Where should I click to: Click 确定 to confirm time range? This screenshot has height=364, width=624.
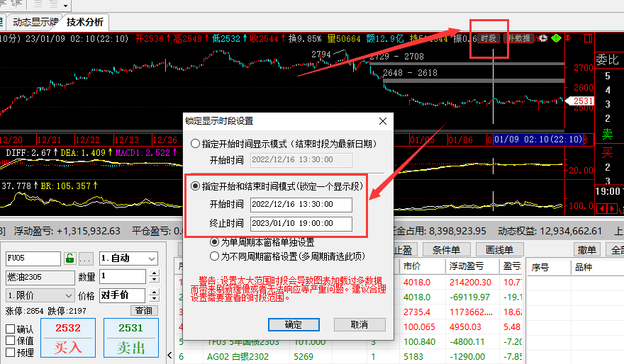[294, 324]
